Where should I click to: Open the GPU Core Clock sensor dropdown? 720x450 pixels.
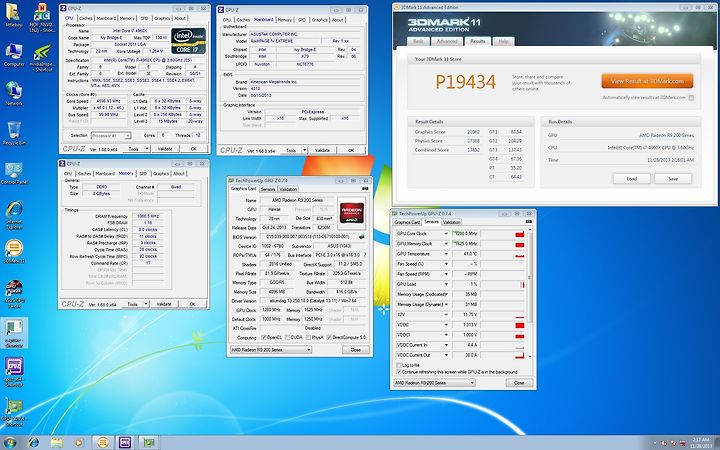pyautogui.click(x=445, y=234)
